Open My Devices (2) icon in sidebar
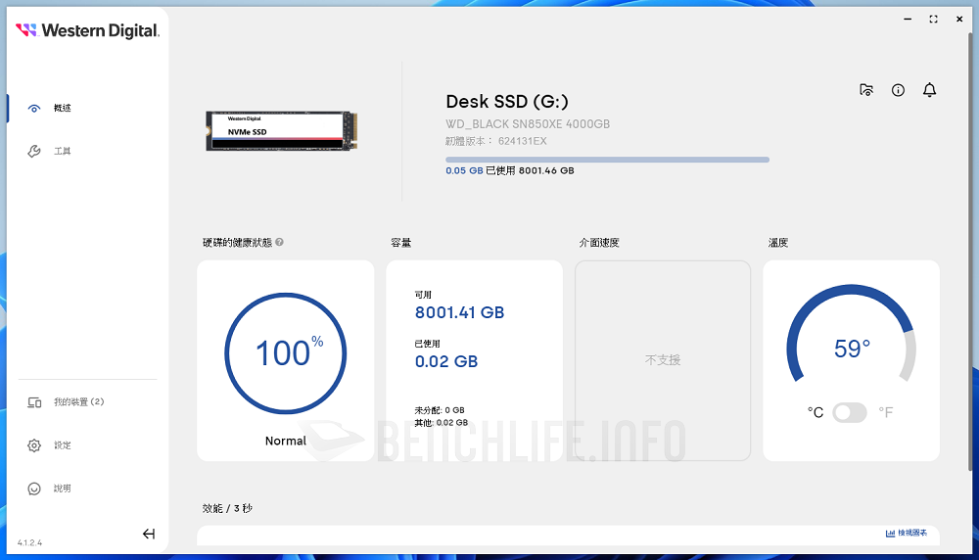The width and height of the screenshot is (979, 560). tap(34, 402)
